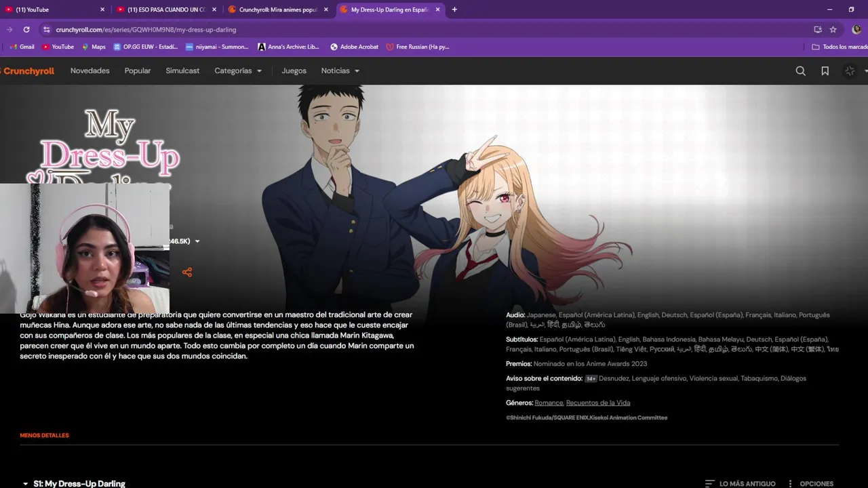
Task: Open the Gmail bookmark
Action: 22,47
